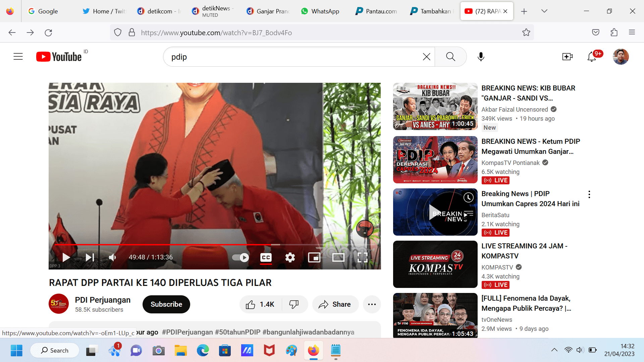
Task: Click the #PDIPerjuangan hashtag
Action: point(187,332)
